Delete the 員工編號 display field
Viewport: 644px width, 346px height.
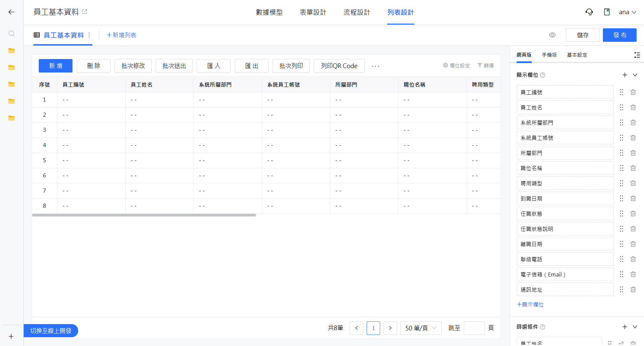tap(633, 92)
